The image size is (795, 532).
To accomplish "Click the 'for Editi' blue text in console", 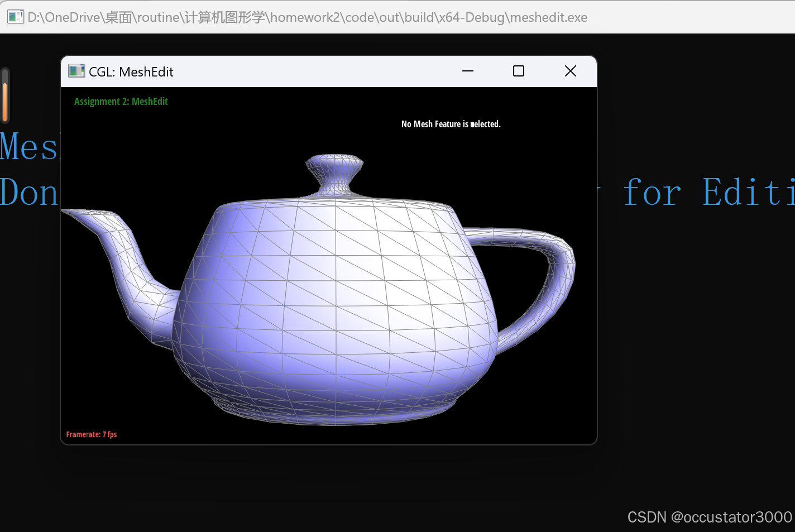I will tap(708, 193).
